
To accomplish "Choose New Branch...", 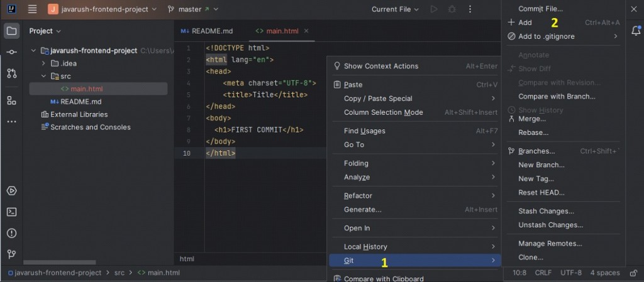I will [563, 165].
